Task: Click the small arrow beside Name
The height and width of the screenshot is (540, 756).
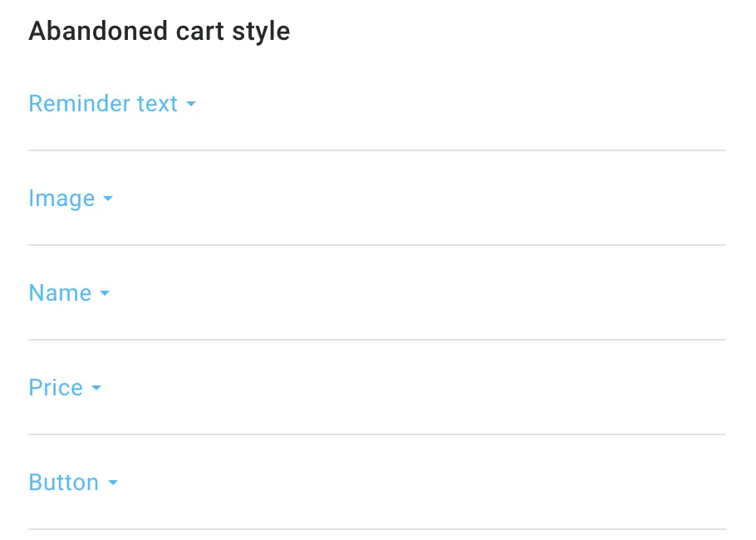Action: click(105, 292)
